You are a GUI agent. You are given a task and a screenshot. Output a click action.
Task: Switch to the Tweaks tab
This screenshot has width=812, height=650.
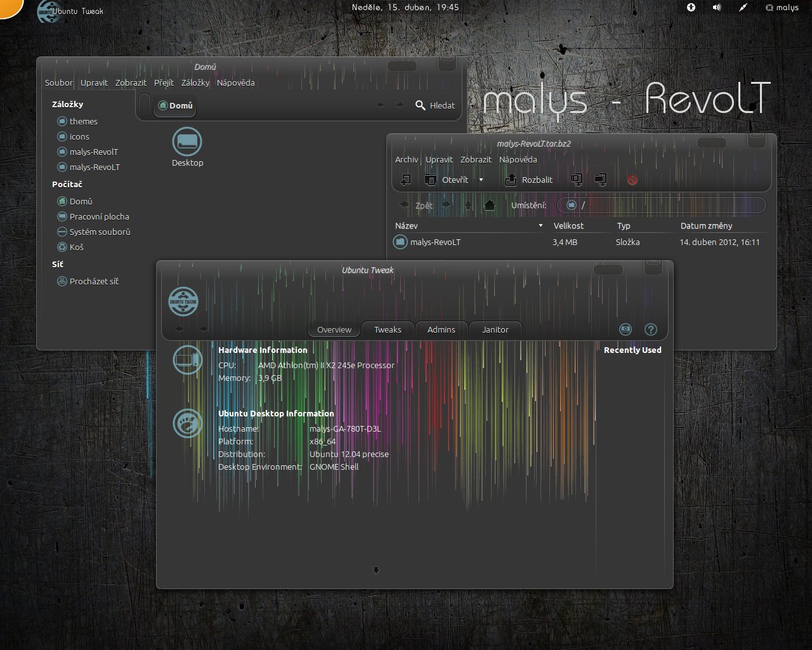pyautogui.click(x=388, y=329)
